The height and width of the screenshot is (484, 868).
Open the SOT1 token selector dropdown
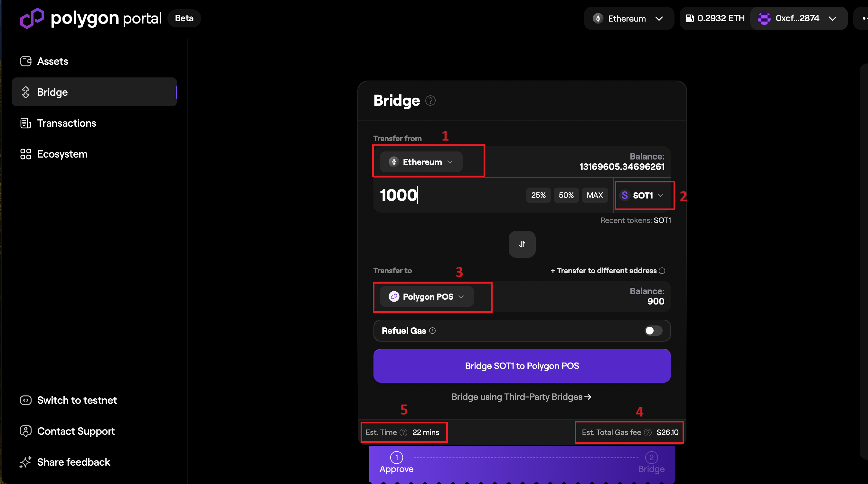(643, 196)
